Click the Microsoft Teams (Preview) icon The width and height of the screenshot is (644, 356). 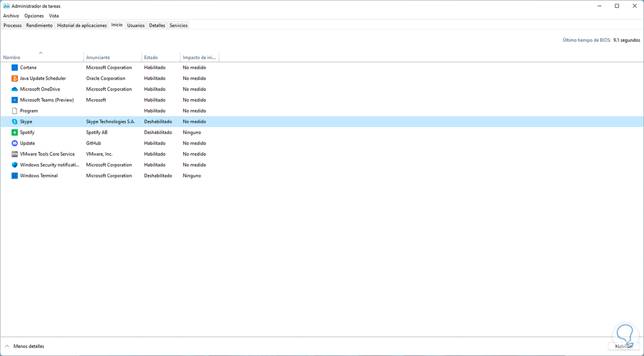[14, 100]
